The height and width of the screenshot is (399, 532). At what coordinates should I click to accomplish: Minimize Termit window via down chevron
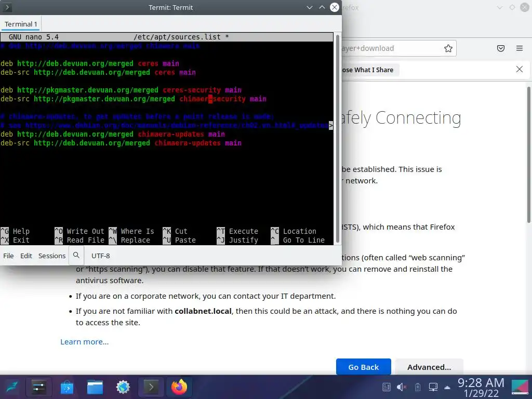(x=310, y=7)
